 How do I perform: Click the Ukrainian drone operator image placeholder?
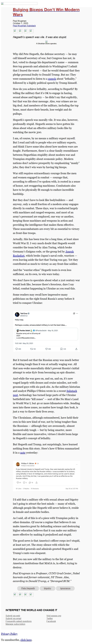click(x=47, y=41)
